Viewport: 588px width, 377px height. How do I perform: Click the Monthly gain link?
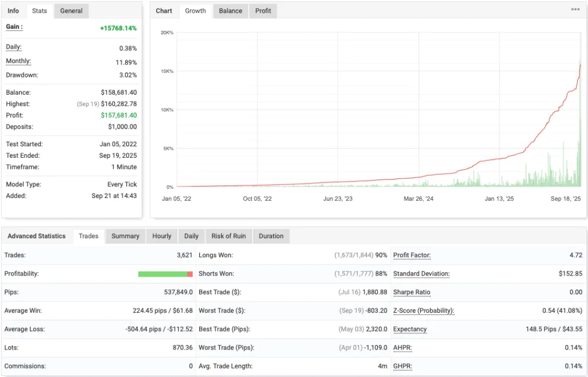17,61
